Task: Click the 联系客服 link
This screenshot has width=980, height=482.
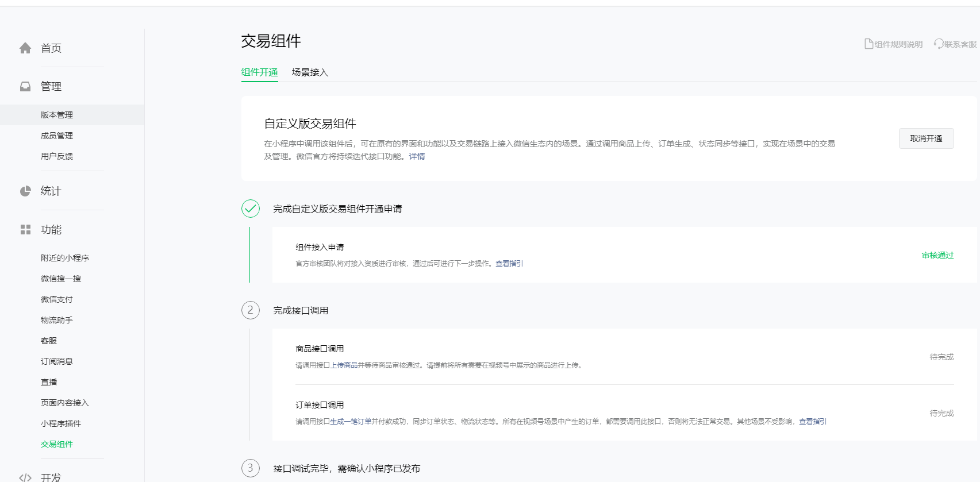Action: click(x=960, y=44)
